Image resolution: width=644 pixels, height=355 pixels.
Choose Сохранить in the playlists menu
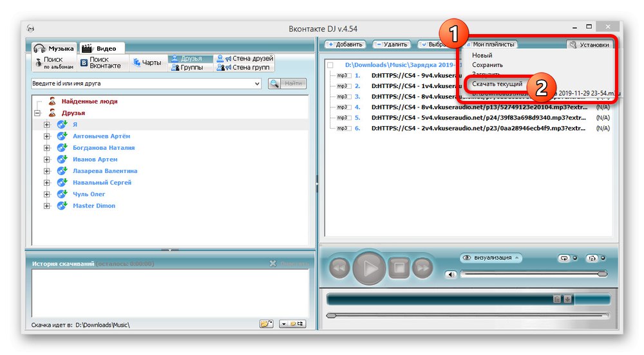[x=488, y=65]
